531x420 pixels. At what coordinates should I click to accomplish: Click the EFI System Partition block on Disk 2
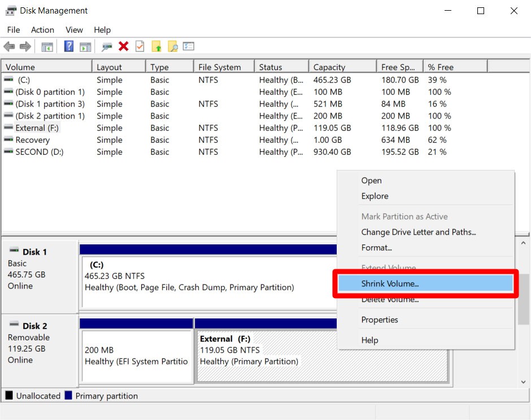(136, 350)
